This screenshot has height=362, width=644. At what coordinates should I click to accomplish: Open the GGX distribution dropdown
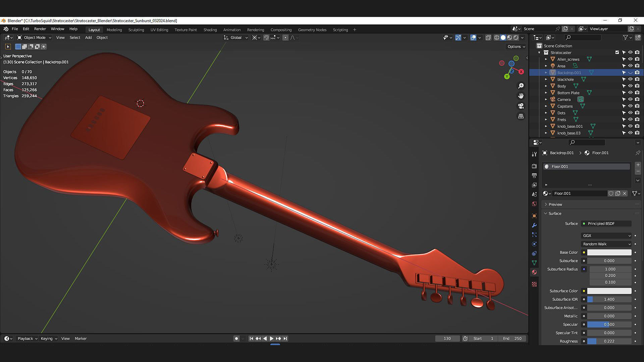606,236
